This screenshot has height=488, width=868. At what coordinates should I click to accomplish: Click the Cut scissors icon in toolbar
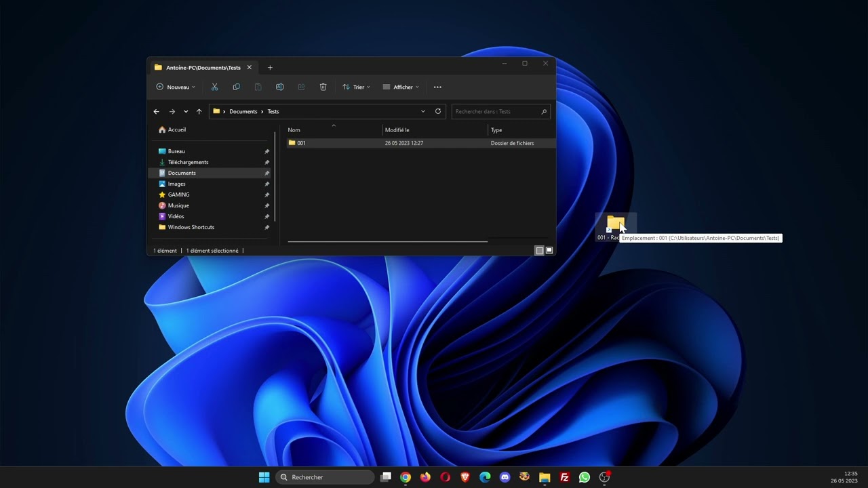214,87
